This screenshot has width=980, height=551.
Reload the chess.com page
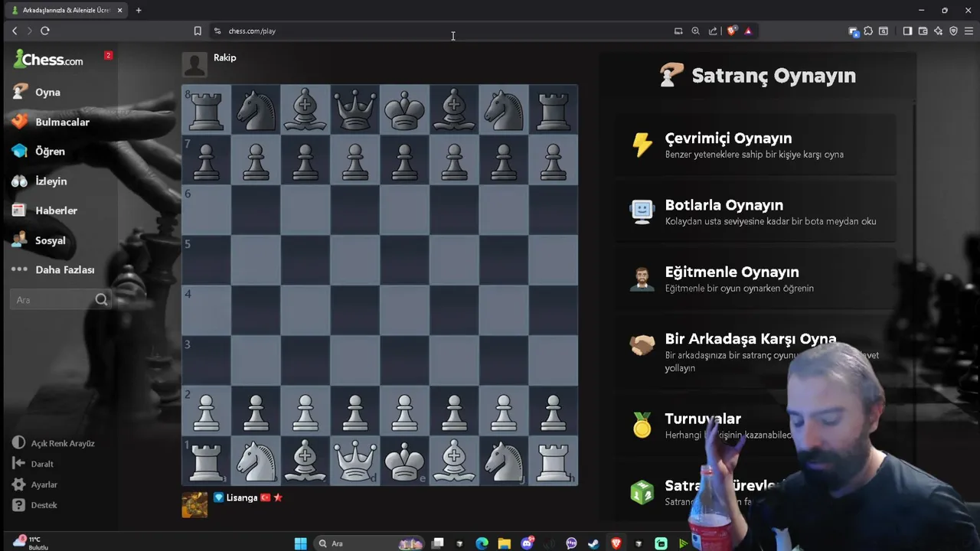[45, 31]
